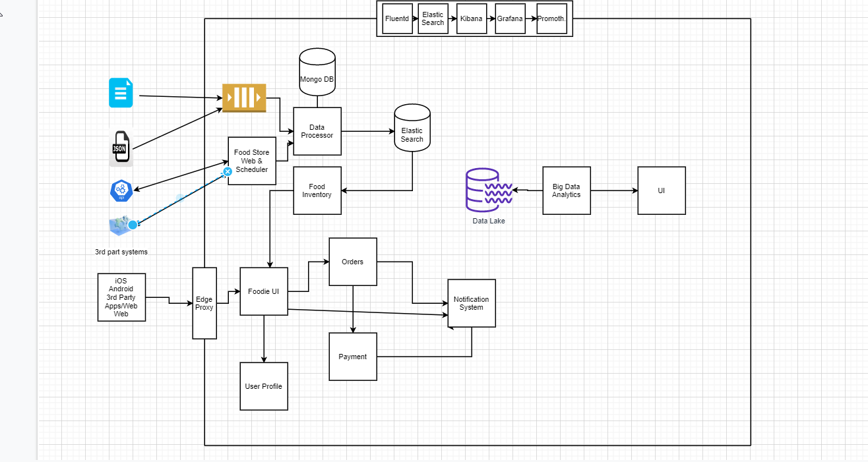868x462 pixels.
Task: Select the Prometheus box
Action: 552,18
